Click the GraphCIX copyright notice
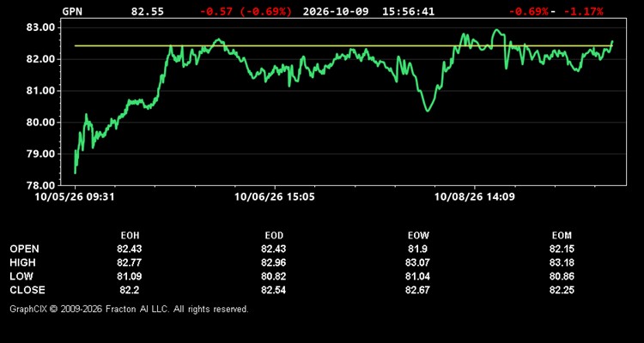Viewport: 644px width, 343px height. point(129,309)
